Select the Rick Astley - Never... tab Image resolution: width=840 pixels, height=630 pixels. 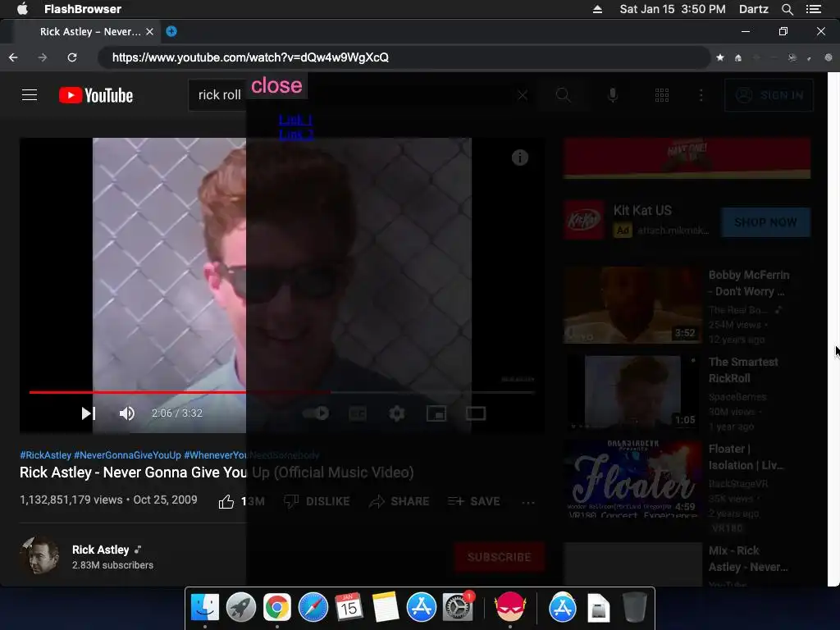point(90,32)
